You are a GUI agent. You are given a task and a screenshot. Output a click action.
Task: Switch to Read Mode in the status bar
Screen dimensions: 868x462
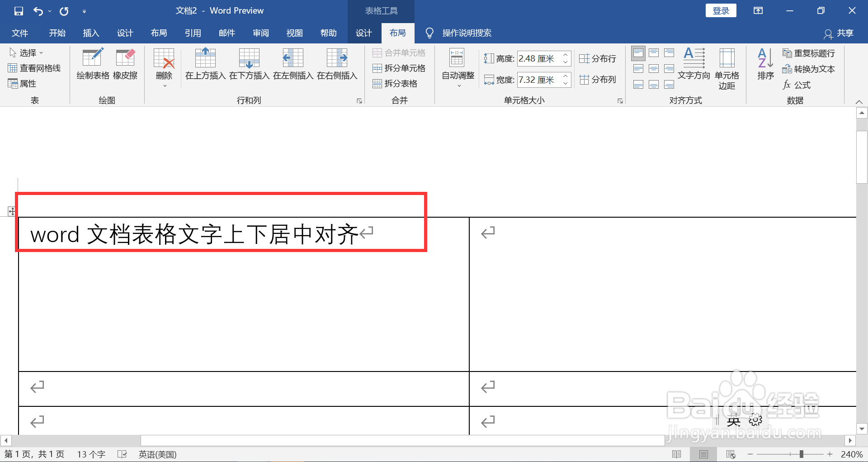tap(678, 454)
